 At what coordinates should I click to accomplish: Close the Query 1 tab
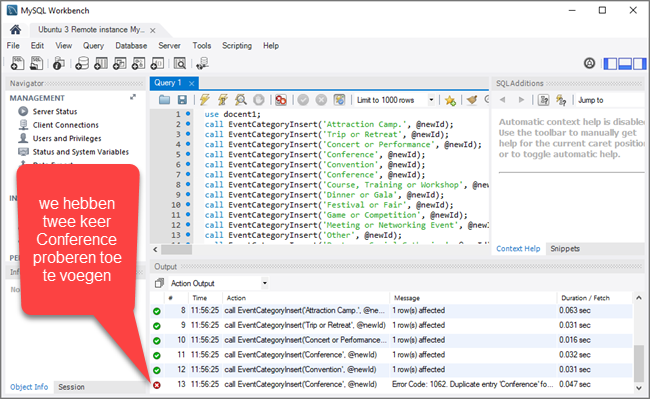click(192, 83)
